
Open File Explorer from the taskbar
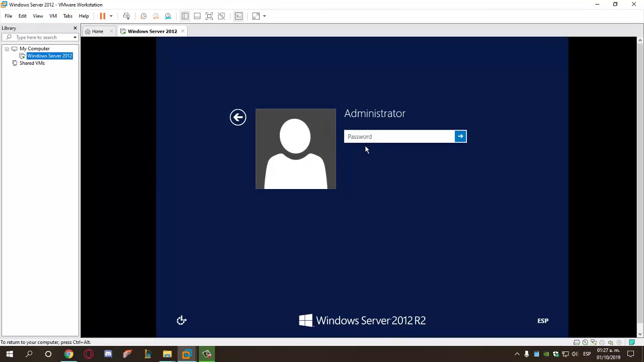[x=167, y=354]
